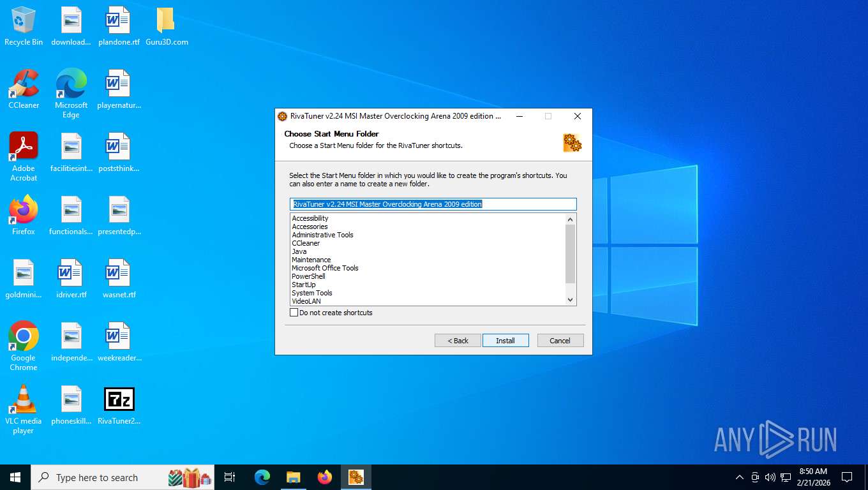Open Firefox from the taskbar
The width and height of the screenshot is (868, 490).
(x=325, y=477)
